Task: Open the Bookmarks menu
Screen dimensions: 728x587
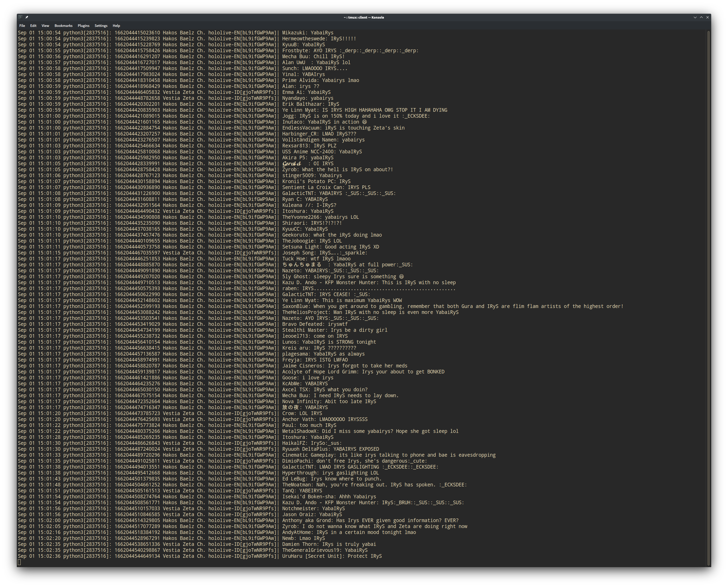Action: [63, 26]
